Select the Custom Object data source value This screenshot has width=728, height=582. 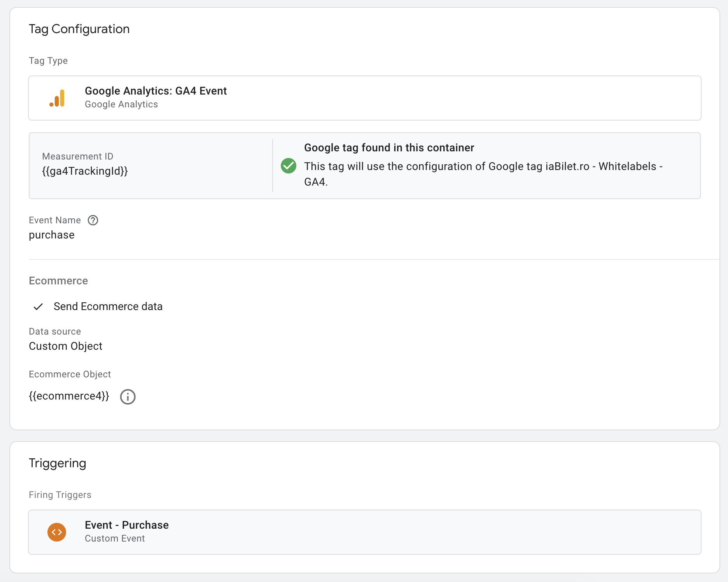[x=66, y=346]
